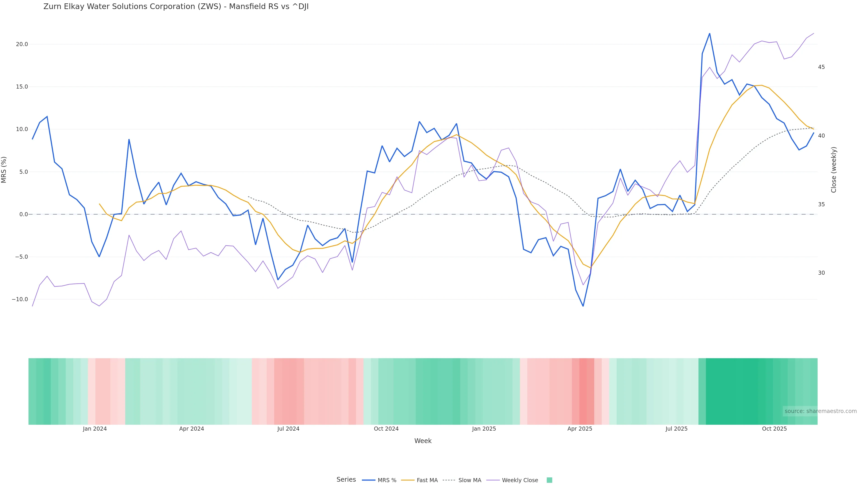Click the Close (weekly) right axis title
Viewport: 868px width, 488px height.
tap(834, 170)
